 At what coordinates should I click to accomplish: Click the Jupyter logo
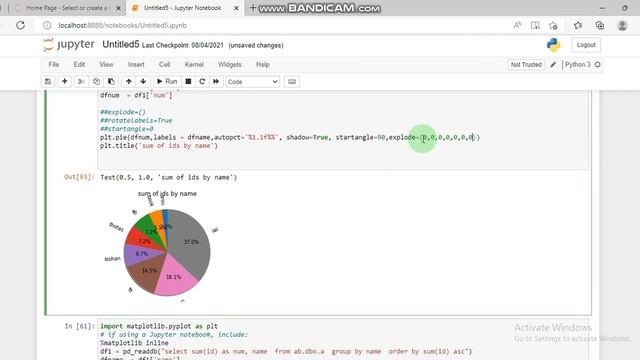pos(69,44)
